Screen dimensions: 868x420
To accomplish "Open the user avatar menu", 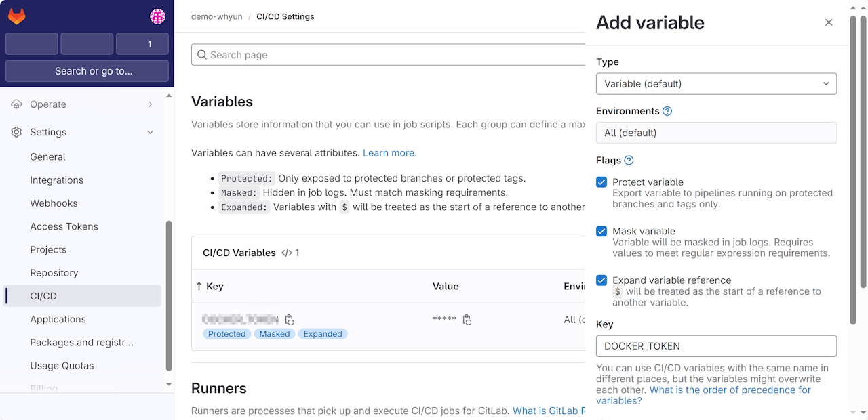I will [x=157, y=16].
